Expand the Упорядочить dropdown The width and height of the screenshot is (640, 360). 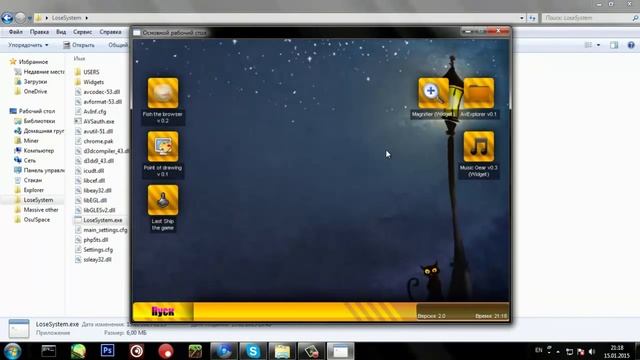click(28, 45)
